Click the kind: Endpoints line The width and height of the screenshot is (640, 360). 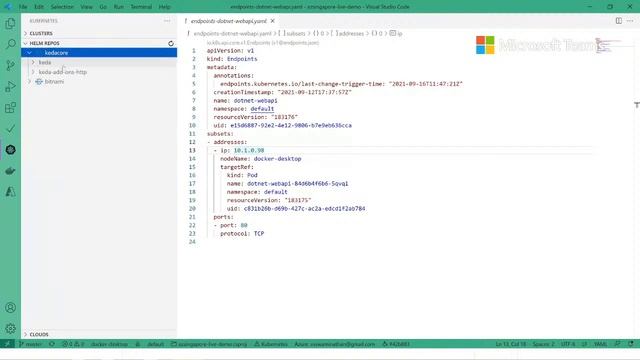[x=232, y=59]
